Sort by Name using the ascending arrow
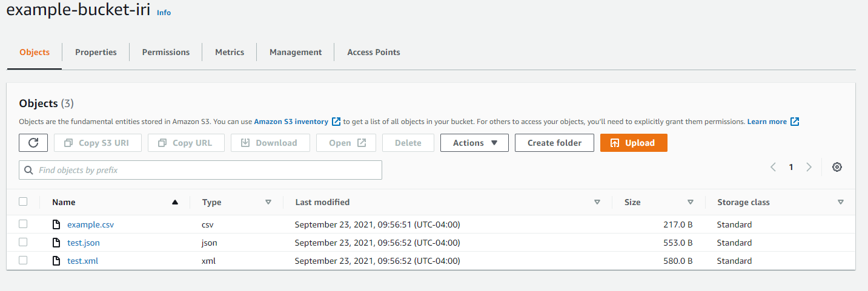 [175, 202]
